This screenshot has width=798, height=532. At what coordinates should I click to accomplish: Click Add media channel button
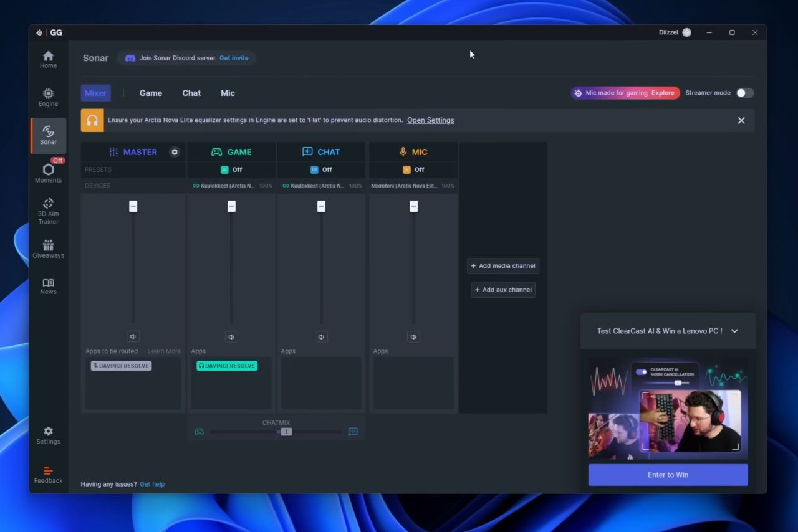[503, 266]
